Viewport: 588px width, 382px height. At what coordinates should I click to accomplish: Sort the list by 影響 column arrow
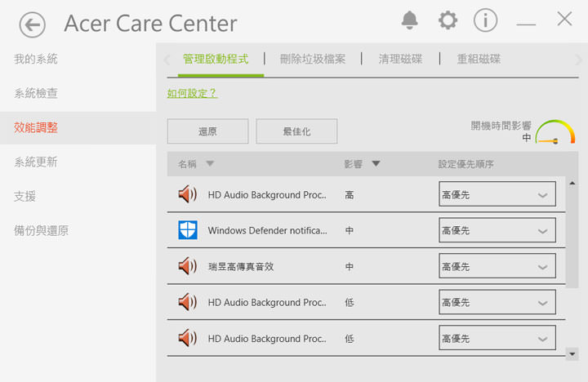pos(376,164)
